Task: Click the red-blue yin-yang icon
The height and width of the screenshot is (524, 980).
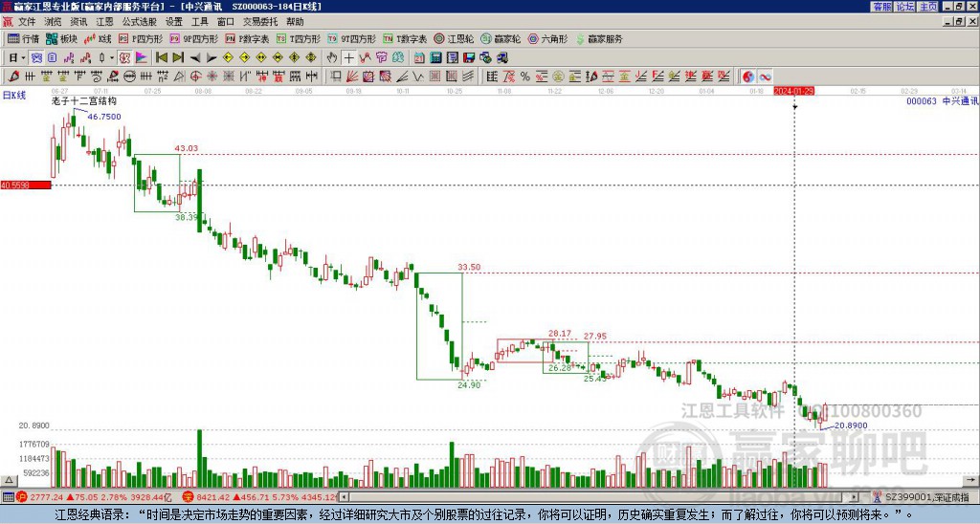Action: click(x=747, y=76)
